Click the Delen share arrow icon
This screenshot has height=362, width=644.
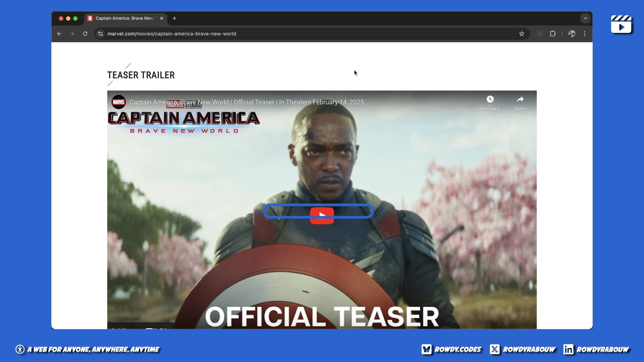pos(520,99)
